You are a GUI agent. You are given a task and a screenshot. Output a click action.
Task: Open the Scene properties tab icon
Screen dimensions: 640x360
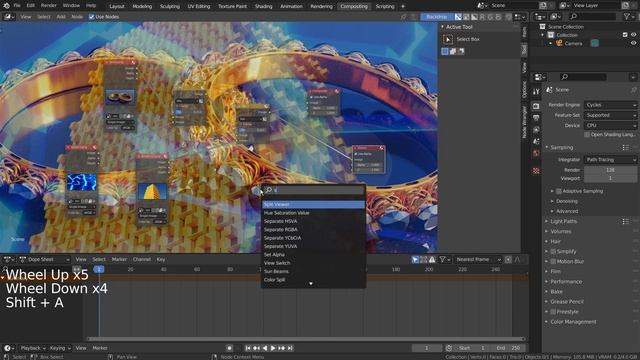(536, 141)
